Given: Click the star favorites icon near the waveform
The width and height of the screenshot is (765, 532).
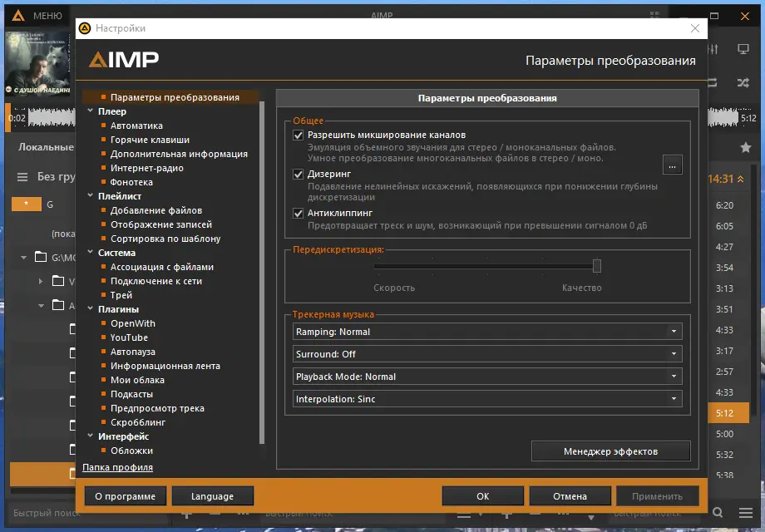Looking at the screenshot, I should point(745,146).
